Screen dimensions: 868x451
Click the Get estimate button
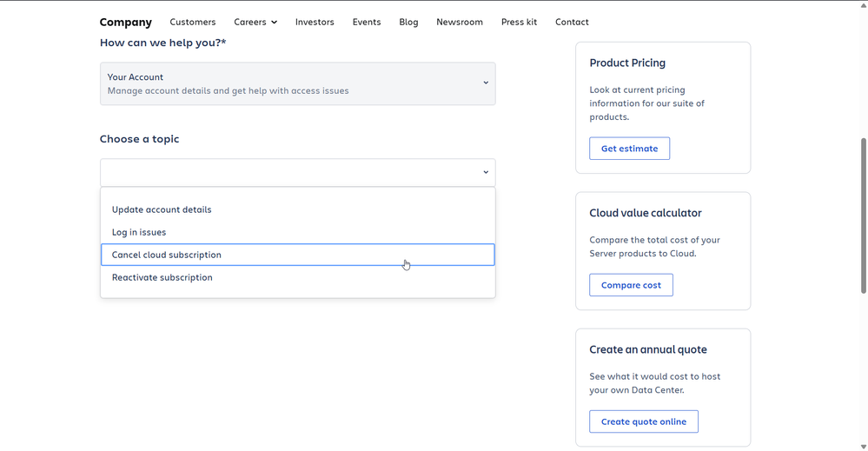(x=629, y=149)
